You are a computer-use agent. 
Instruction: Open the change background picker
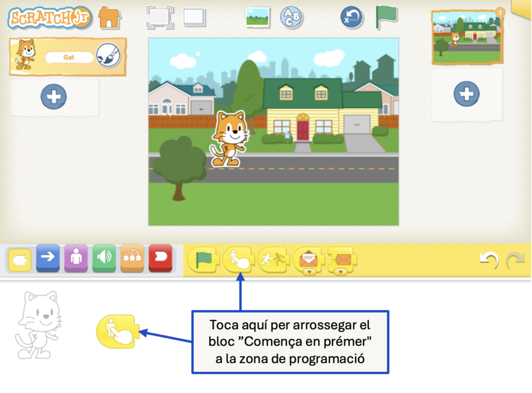(258, 17)
